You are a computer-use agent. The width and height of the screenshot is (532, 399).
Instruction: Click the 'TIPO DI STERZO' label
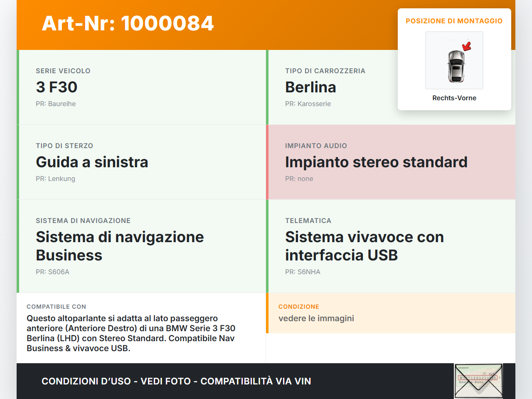pyautogui.click(x=64, y=146)
